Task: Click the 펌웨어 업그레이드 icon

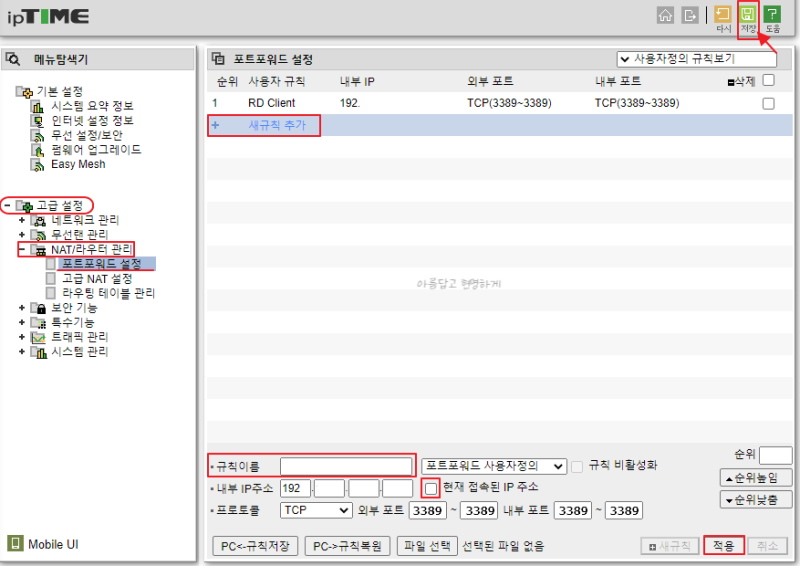Action: point(38,151)
